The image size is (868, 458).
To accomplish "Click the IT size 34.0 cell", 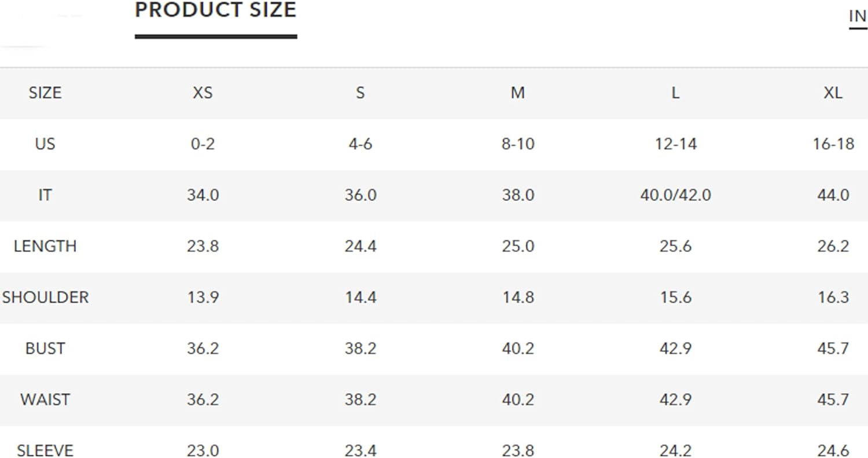I will [203, 195].
